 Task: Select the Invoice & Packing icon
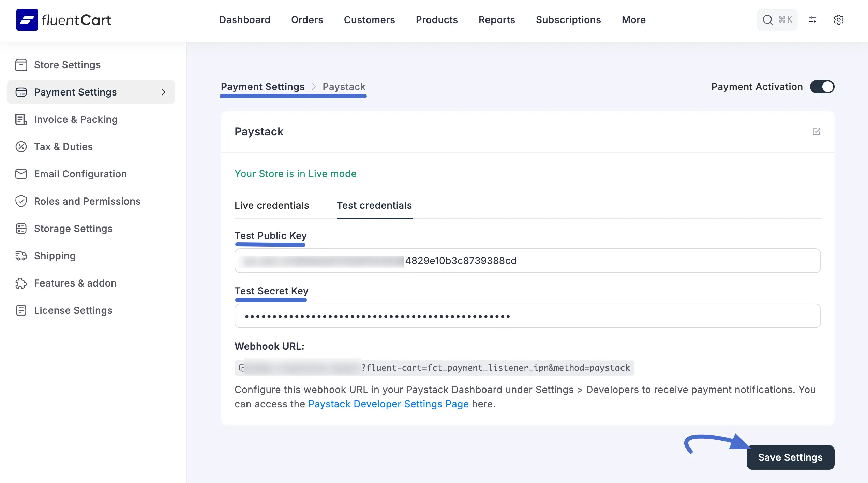click(x=21, y=119)
